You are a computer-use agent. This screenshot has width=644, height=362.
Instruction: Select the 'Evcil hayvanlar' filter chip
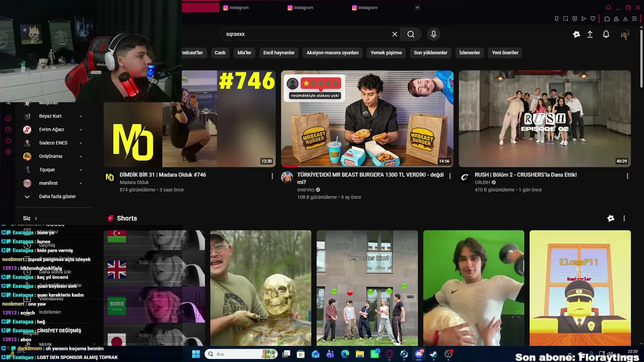click(279, 52)
